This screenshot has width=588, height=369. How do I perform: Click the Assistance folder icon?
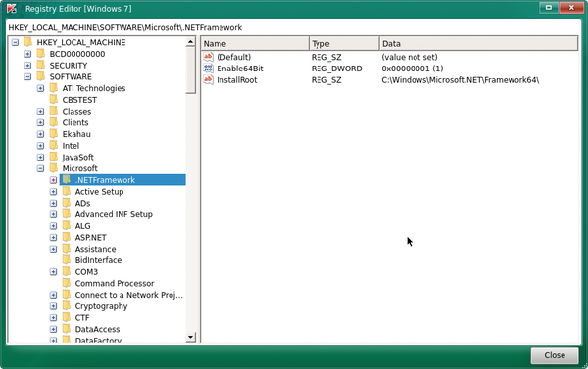(x=67, y=249)
